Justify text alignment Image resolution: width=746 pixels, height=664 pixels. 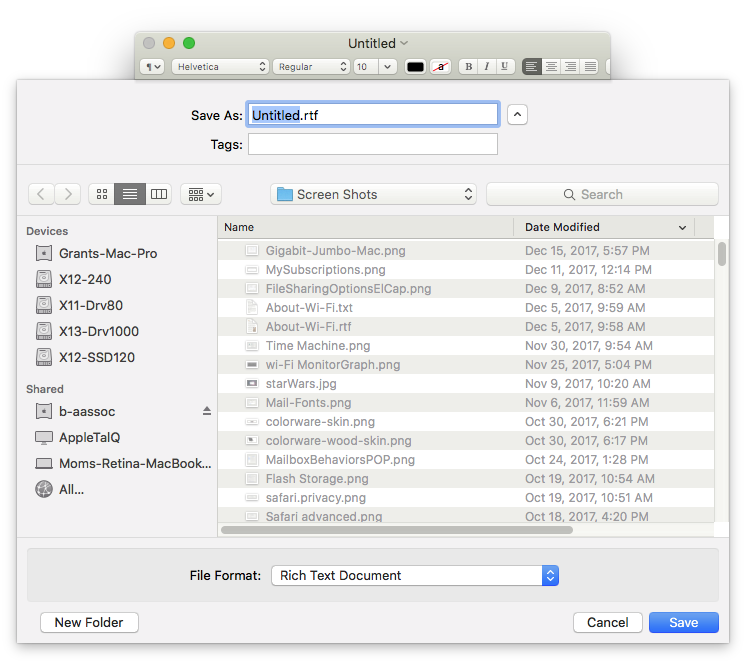point(590,67)
